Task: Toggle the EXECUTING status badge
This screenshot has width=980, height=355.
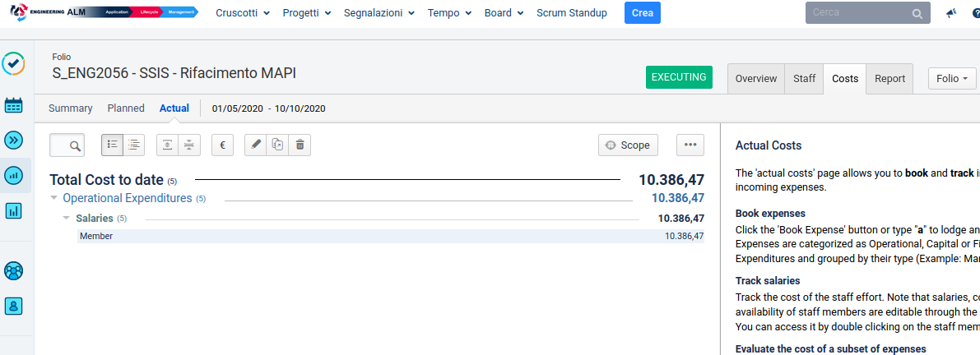Action: (x=680, y=77)
